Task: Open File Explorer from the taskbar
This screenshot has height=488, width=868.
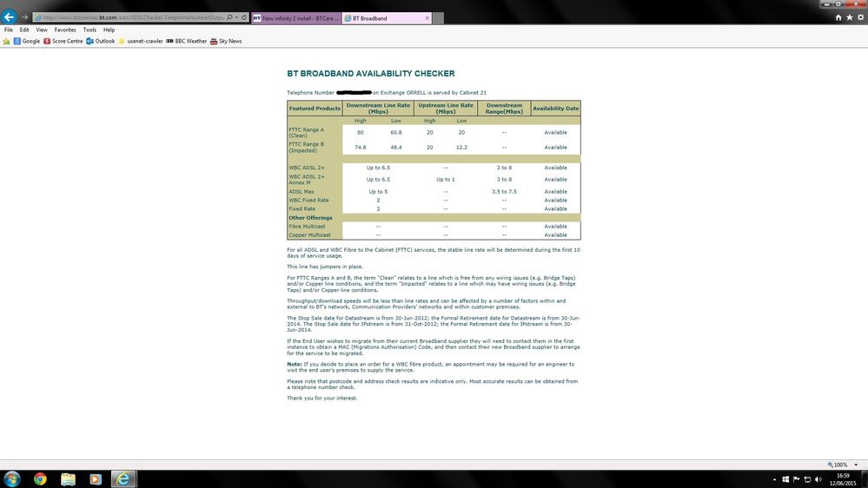Action: 68,479
